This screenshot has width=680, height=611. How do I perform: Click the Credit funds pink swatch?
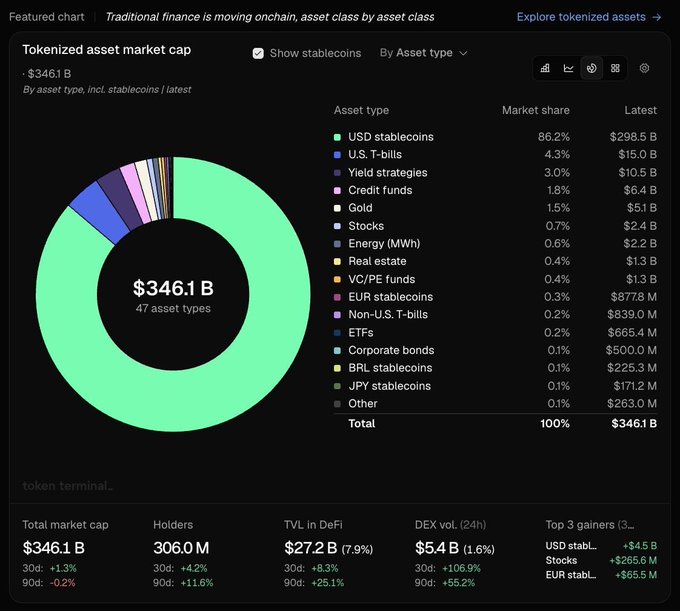click(x=337, y=190)
